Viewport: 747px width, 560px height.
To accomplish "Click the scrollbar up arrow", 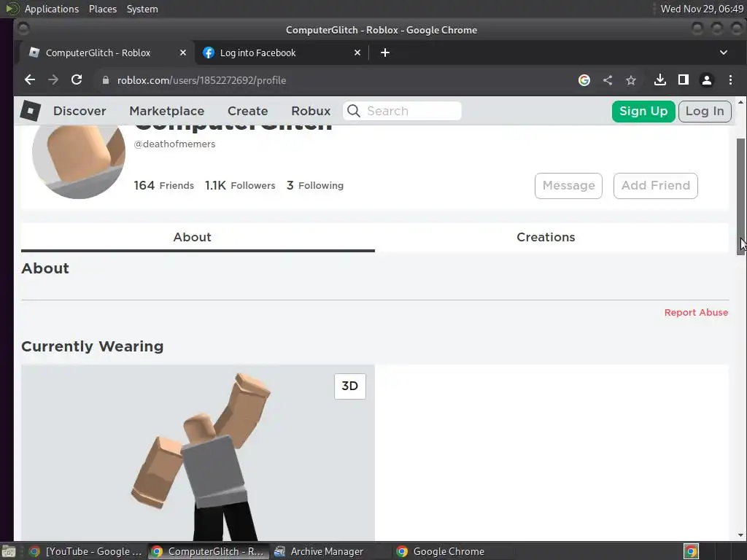I will tap(740, 102).
